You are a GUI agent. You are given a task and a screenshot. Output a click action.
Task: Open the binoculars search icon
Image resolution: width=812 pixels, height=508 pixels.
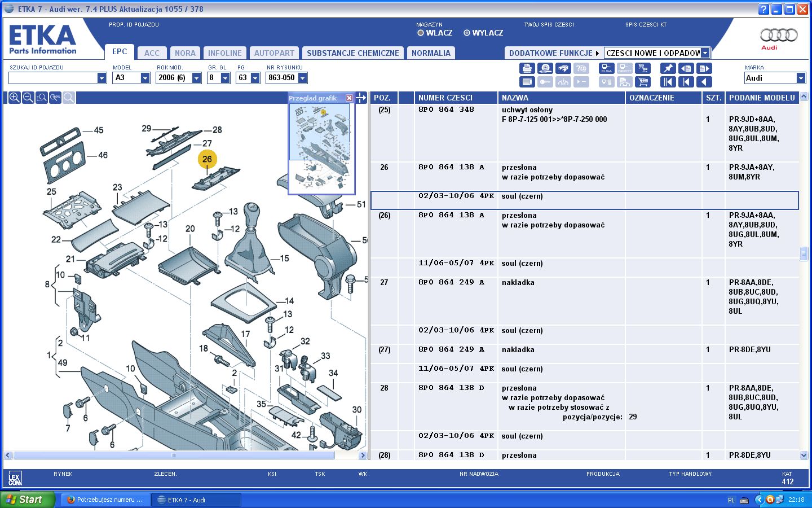pos(563,68)
